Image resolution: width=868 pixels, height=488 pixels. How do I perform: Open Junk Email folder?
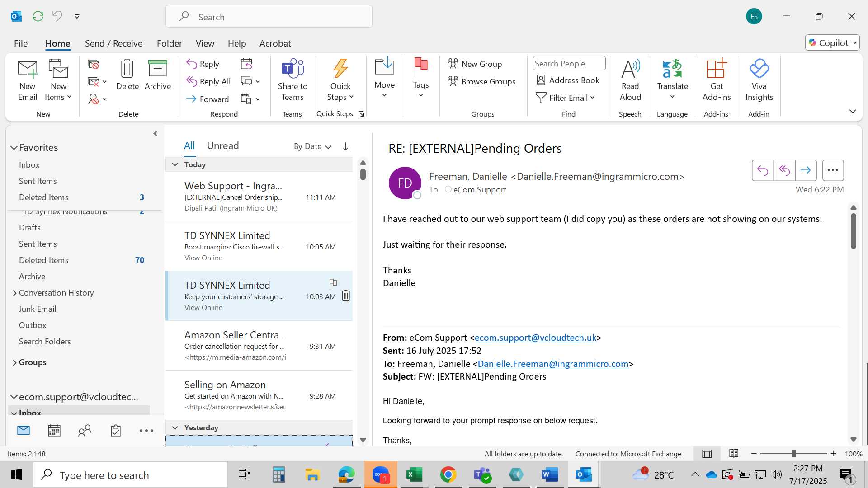coord(38,309)
